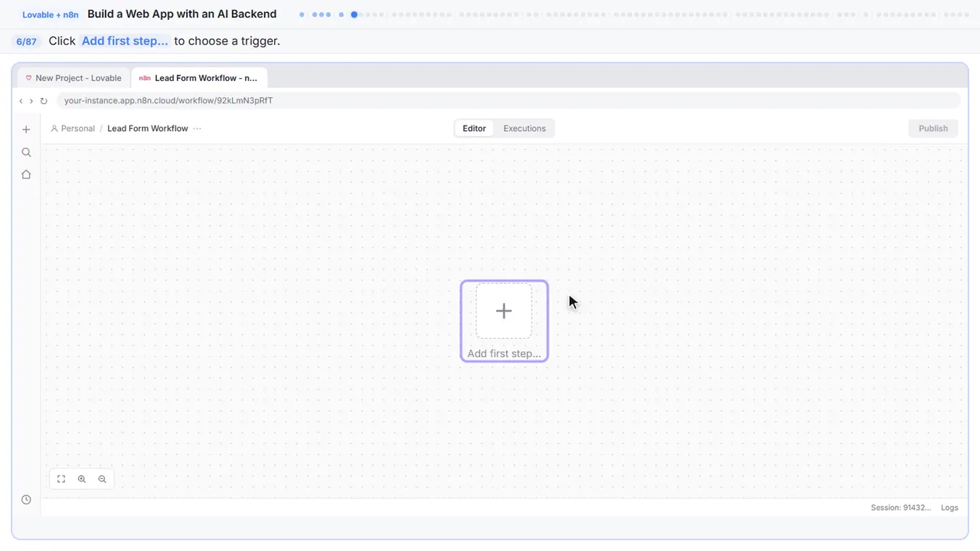Click the Lovable + n8n badge

51,15
